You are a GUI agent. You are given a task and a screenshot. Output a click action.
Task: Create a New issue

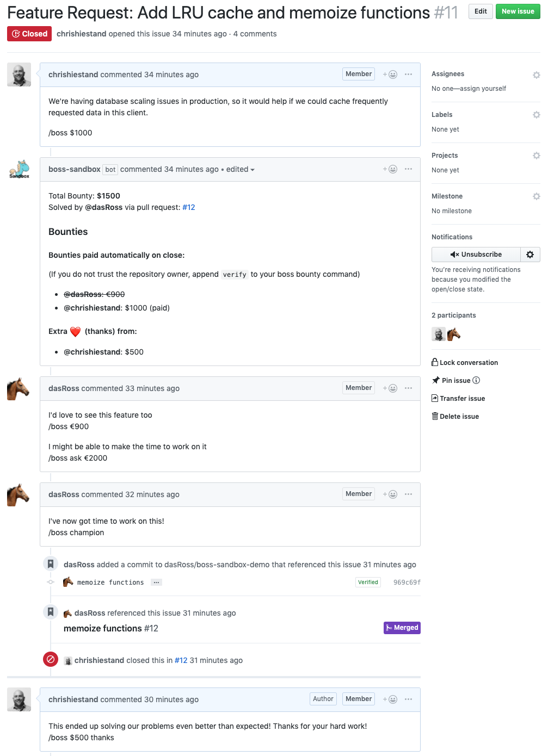[518, 11]
